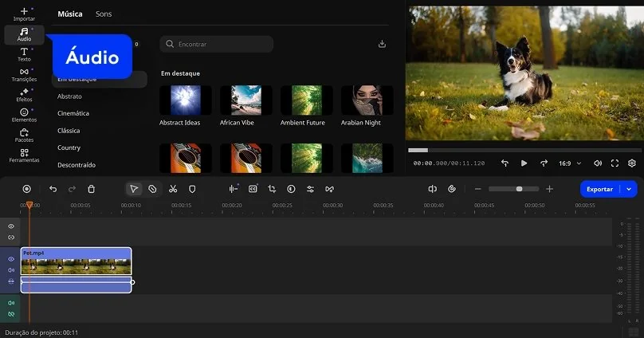The width and height of the screenshot is (644, 338).
Task: Enter fullscreen preview mode
Action: (x=615, y=163)
